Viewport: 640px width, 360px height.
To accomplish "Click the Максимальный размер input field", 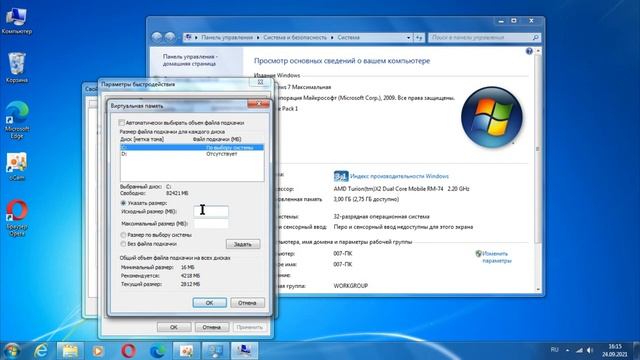I will click(211, 224).
